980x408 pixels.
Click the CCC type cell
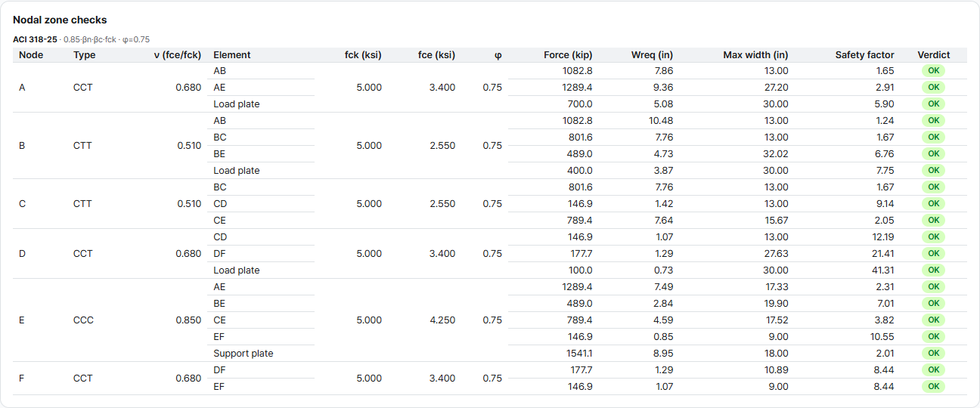click(x=83, y=320)
